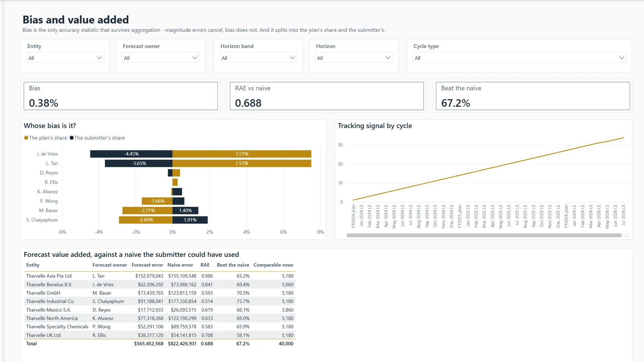Screen dimensions: 644x362
Task: Click the Whose bias is it? title
Action: 50,126
